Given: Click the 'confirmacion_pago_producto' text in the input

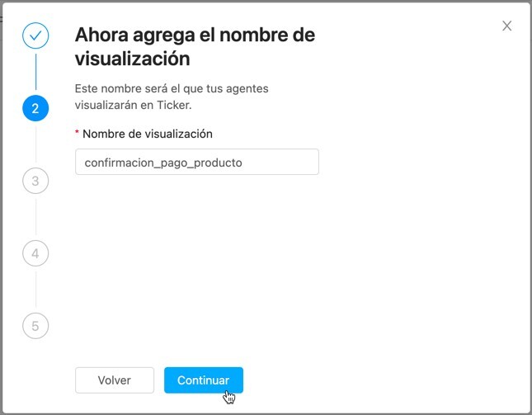Looking at the screenshot, I should (163, 163).
